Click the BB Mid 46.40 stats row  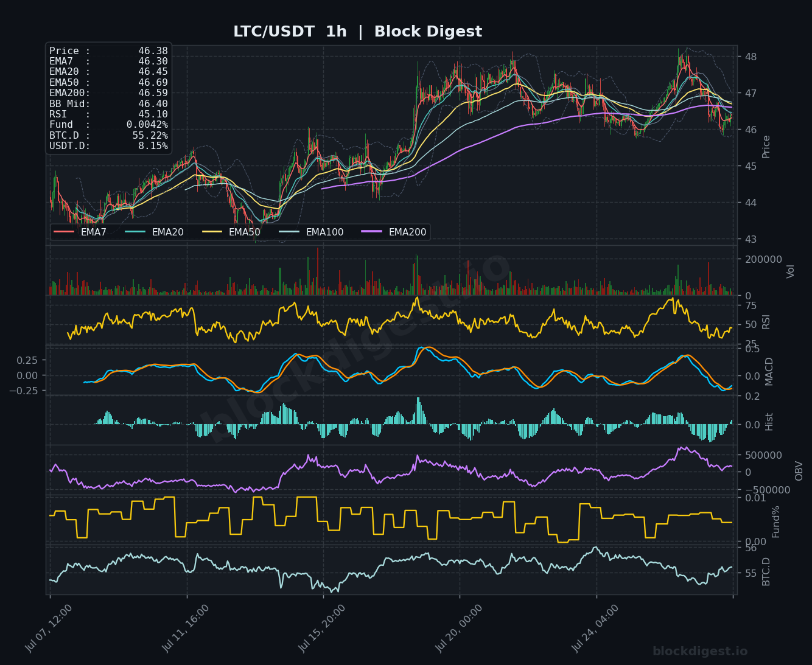coord(108,104)
